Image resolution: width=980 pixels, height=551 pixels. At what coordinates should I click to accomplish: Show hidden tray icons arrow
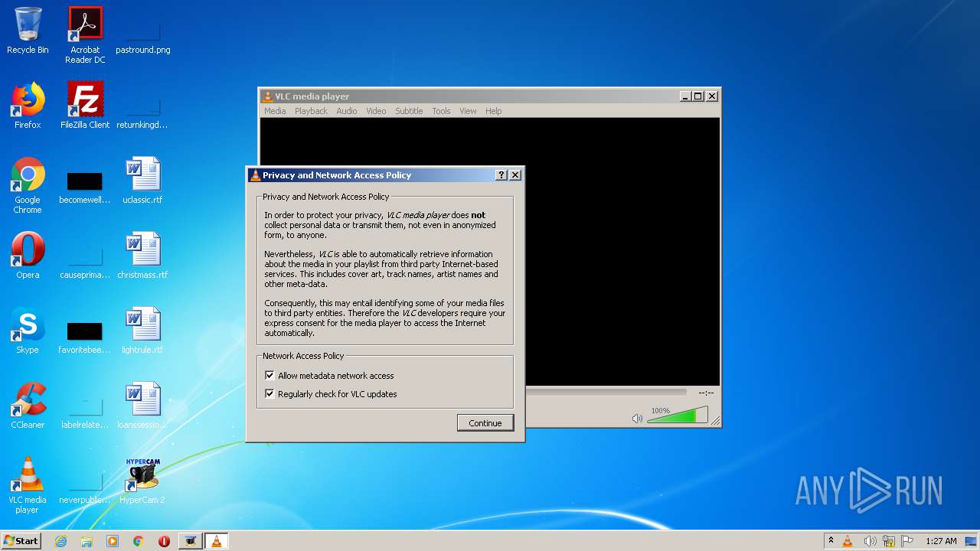tap(831, 541)
